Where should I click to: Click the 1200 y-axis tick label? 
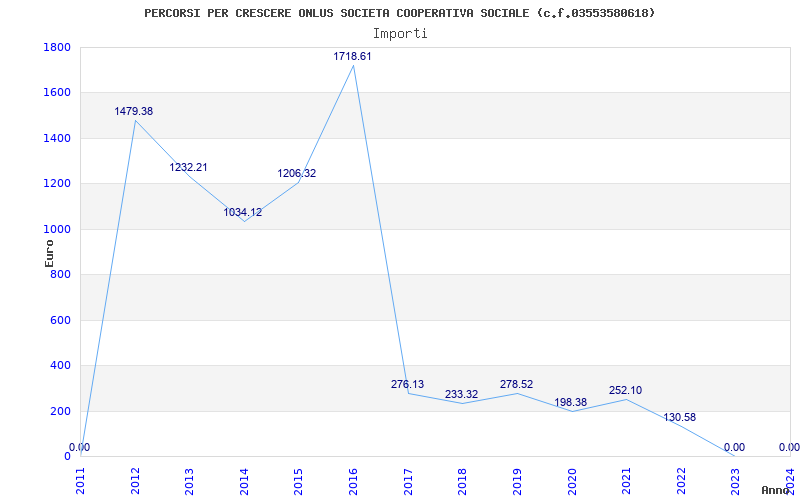click(x=57, y=184)
